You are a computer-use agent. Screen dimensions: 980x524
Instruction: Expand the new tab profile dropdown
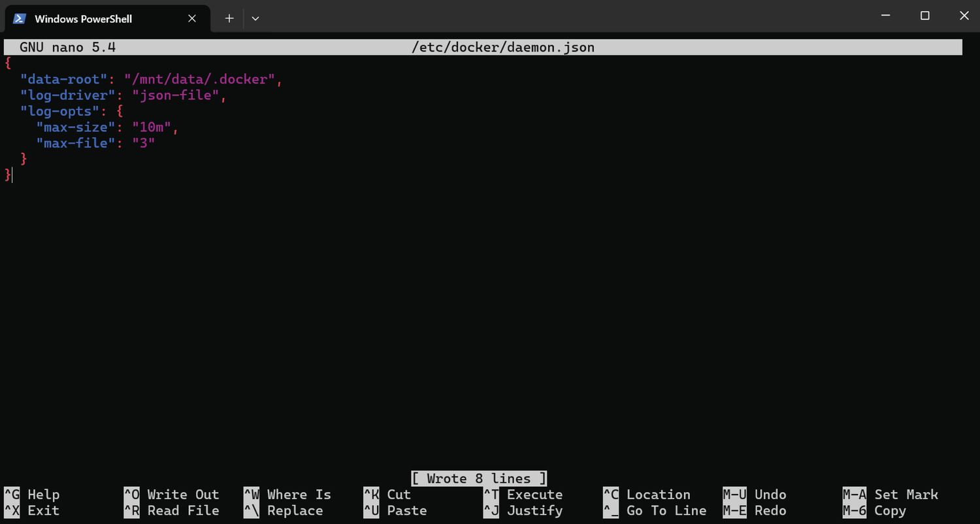(255, 18)
